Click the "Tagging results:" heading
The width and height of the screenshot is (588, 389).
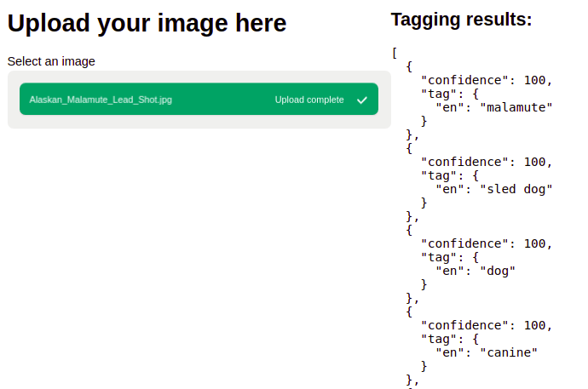pos(461,20)
